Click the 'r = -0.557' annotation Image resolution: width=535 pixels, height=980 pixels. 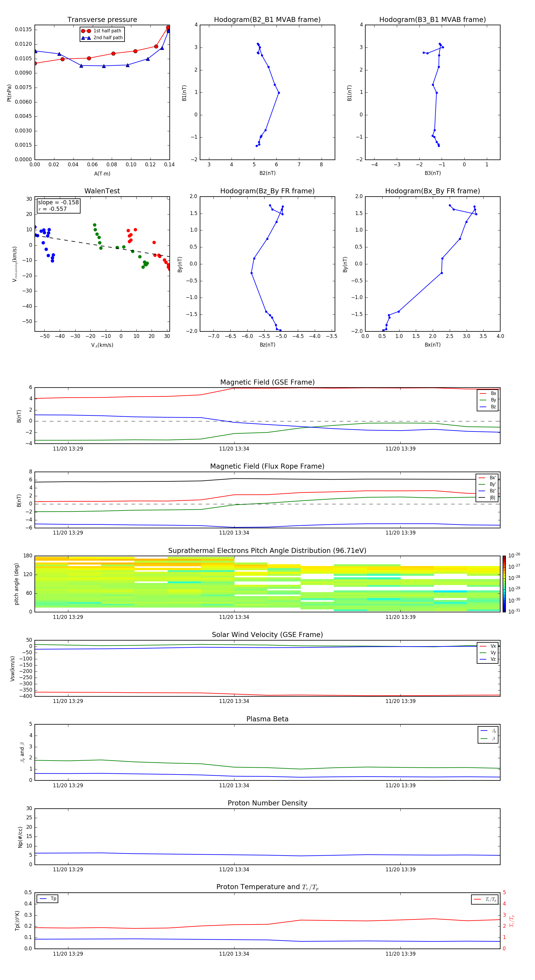[53, 209]
